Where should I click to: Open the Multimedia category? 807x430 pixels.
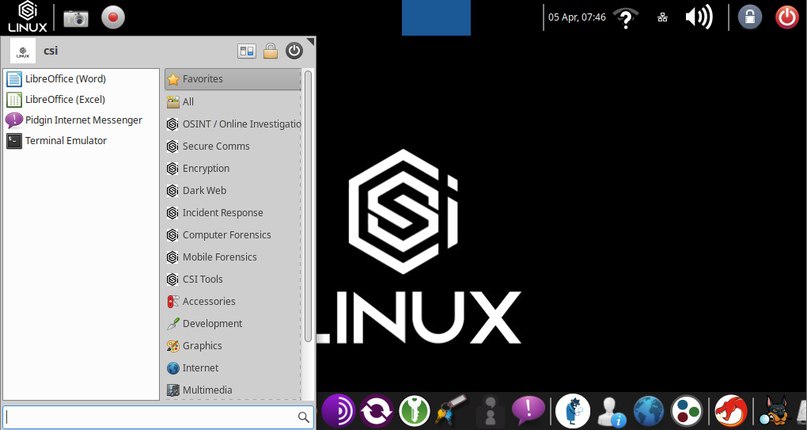coord(233,390)
